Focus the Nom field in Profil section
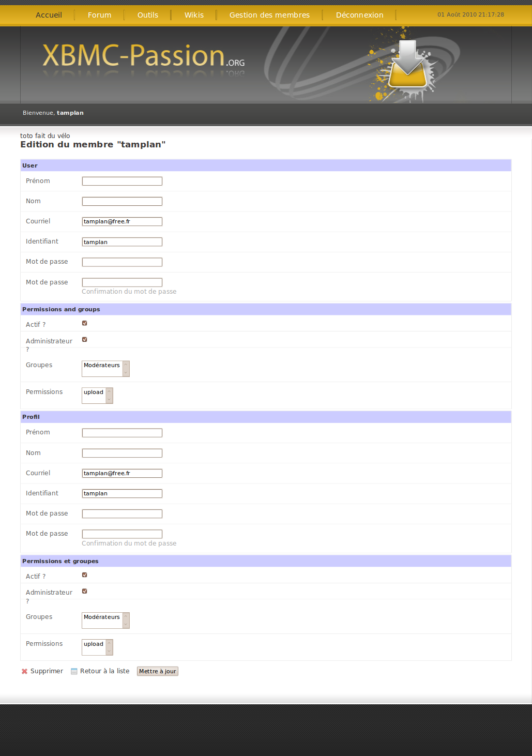 (x=122, y=453)
